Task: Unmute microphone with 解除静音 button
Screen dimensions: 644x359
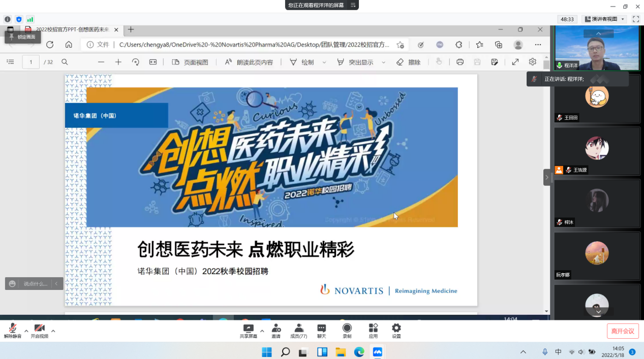Action: click(12, 331)
